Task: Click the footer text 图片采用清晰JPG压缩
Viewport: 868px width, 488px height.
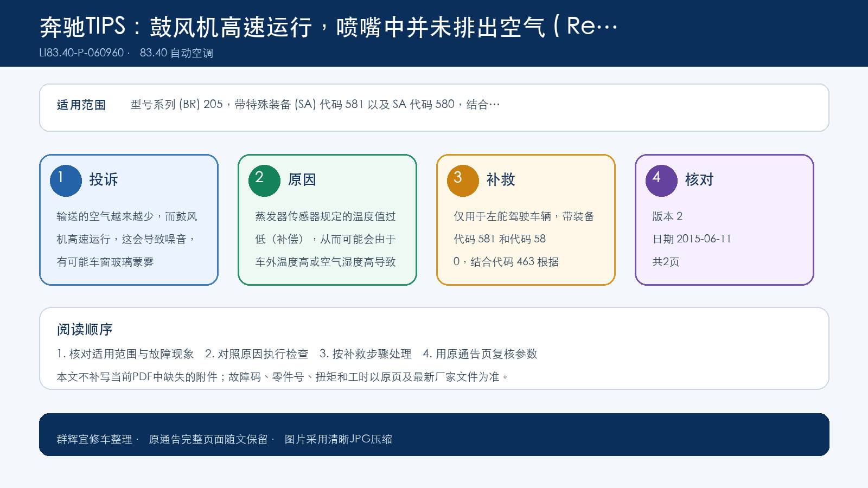Action: (339, 439)
